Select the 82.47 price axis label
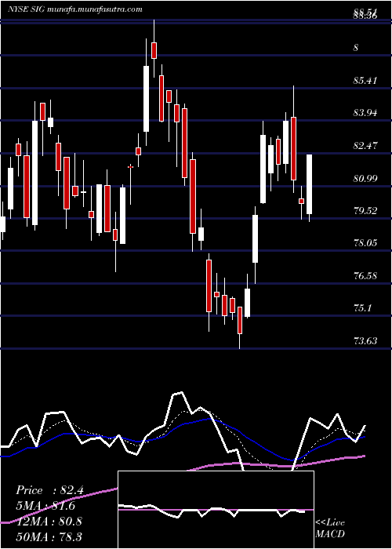392x549 pixels. coord(365,145)
